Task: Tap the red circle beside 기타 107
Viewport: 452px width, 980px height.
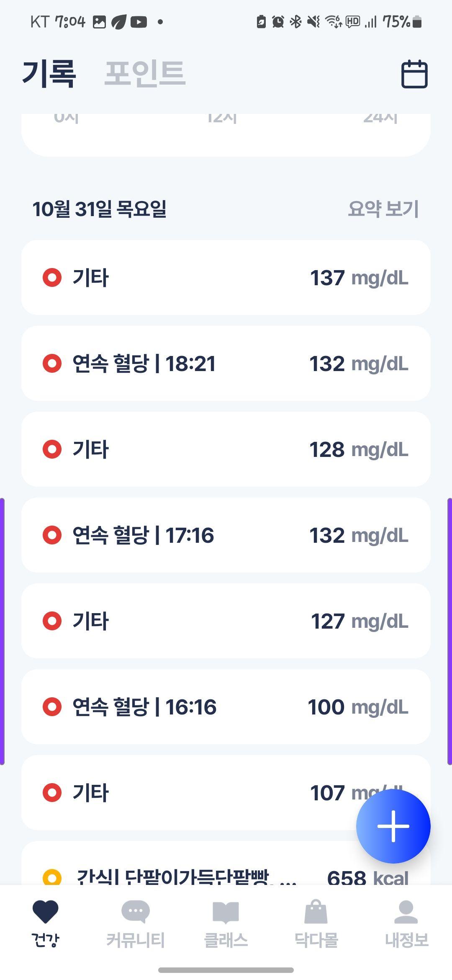Action: [52, 792]
